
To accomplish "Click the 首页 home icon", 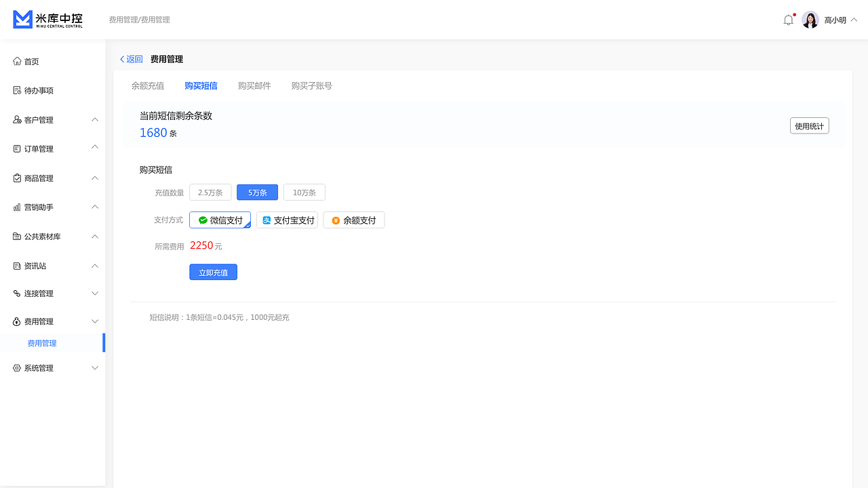I will pyautogui.click(x=17, y=61).
